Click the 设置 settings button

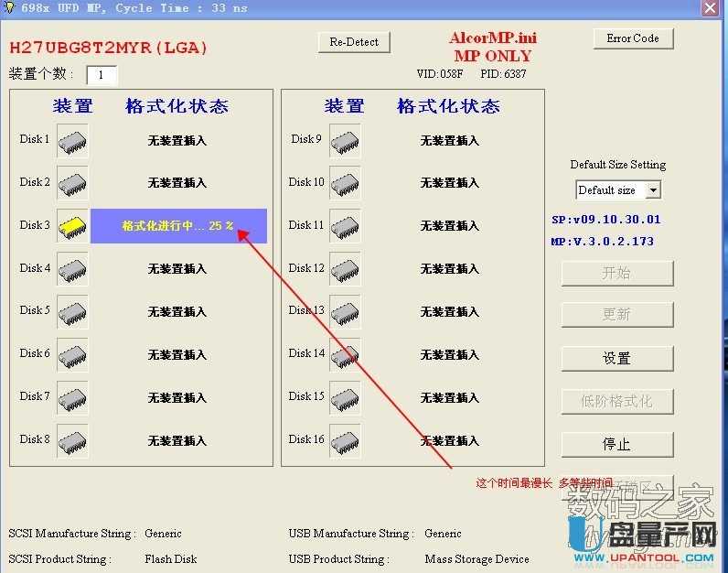tap(616, 359)
